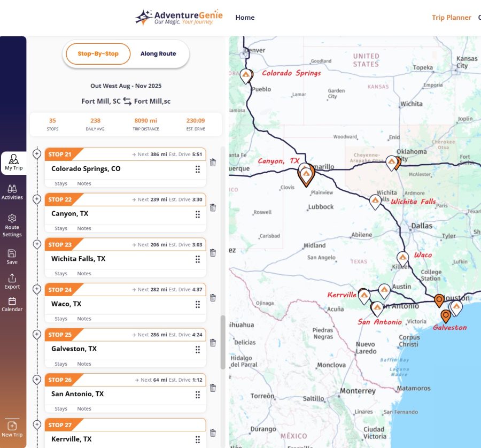
Task: Open Notes tab for Canyon, TX
Action: click(84, 228)
